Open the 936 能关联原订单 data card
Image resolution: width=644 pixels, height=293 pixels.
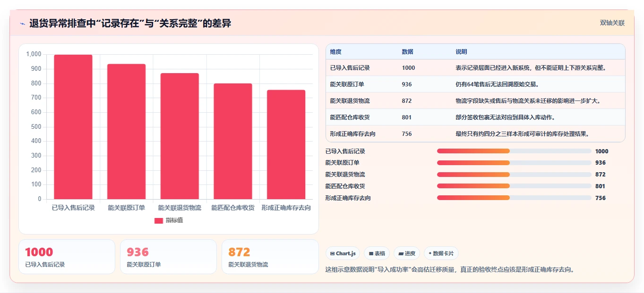168,257
